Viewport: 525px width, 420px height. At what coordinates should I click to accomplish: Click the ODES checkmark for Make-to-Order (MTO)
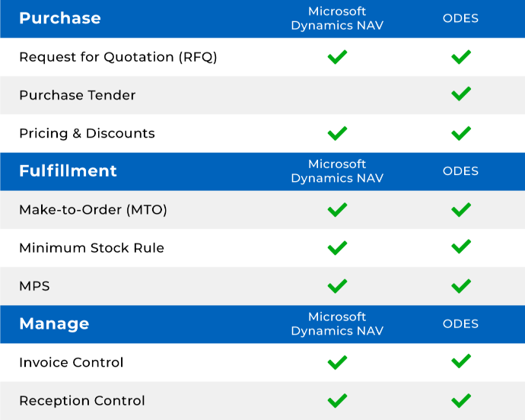coord(461,210)
